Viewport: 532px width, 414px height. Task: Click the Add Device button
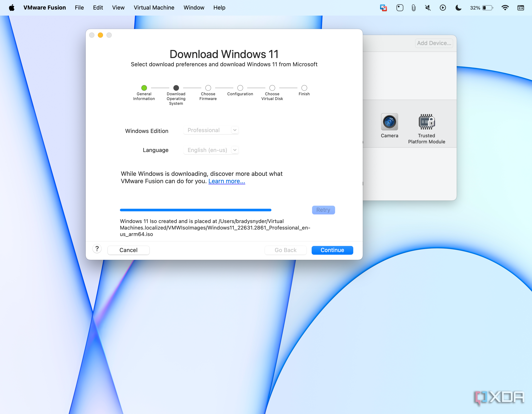[x=434, y=43]
